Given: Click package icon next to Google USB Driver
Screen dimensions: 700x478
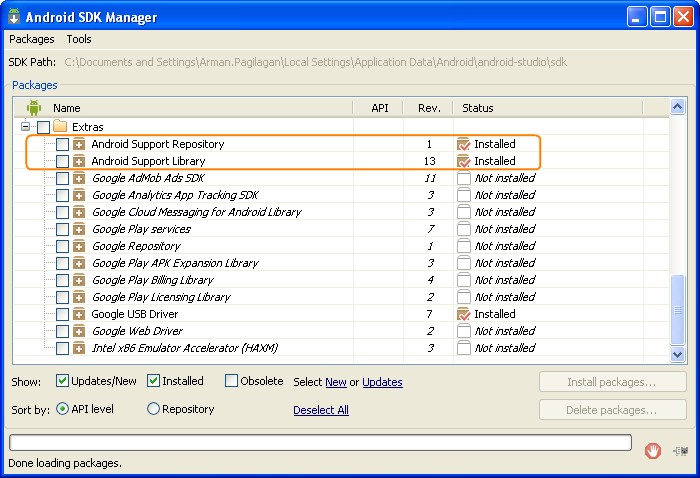Looking at the screenshot, I should (79, 314).
